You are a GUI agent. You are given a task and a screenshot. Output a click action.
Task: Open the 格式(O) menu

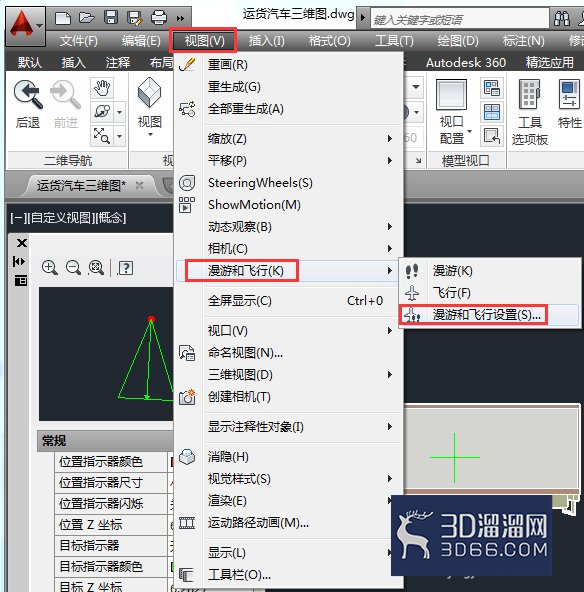tap(330, 40)
